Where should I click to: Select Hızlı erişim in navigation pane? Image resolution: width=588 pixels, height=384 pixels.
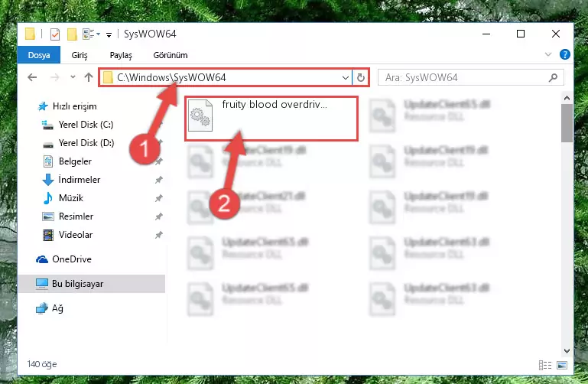tap(74, 106)
